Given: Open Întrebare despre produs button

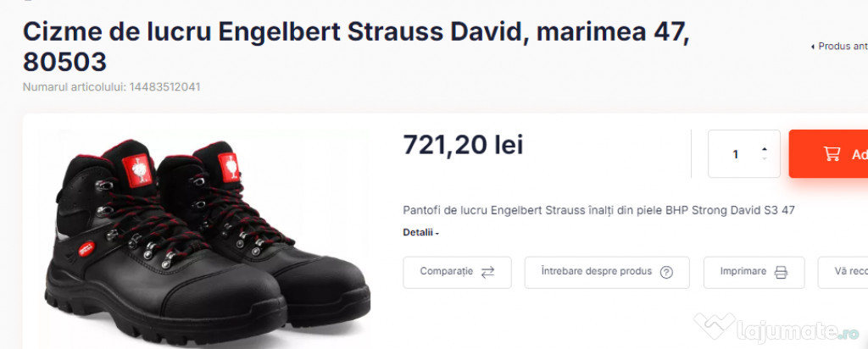Looking at the screenshot, I should [607, 272].
